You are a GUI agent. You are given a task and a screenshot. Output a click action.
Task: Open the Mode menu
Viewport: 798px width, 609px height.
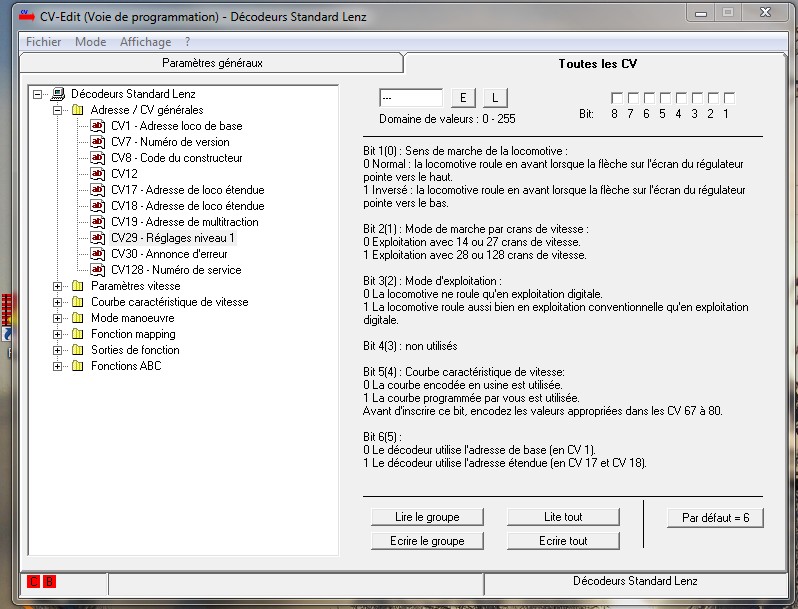[x=91, y=42]
